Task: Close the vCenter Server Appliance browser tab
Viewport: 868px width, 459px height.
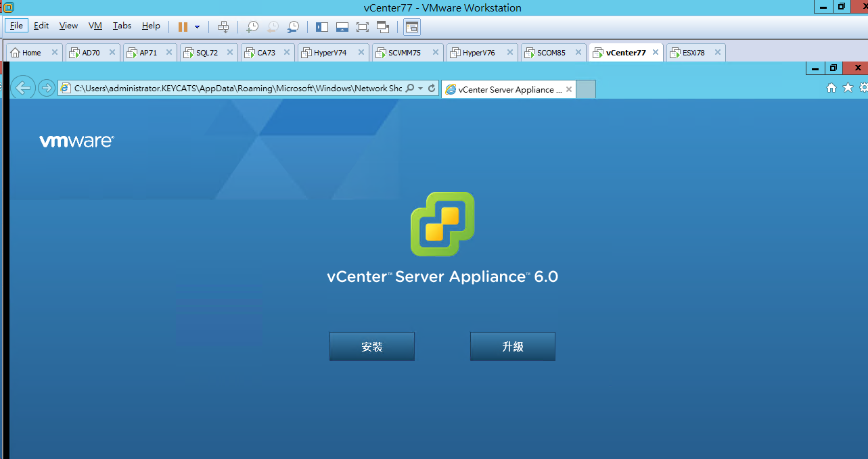Action: [569, 89]
